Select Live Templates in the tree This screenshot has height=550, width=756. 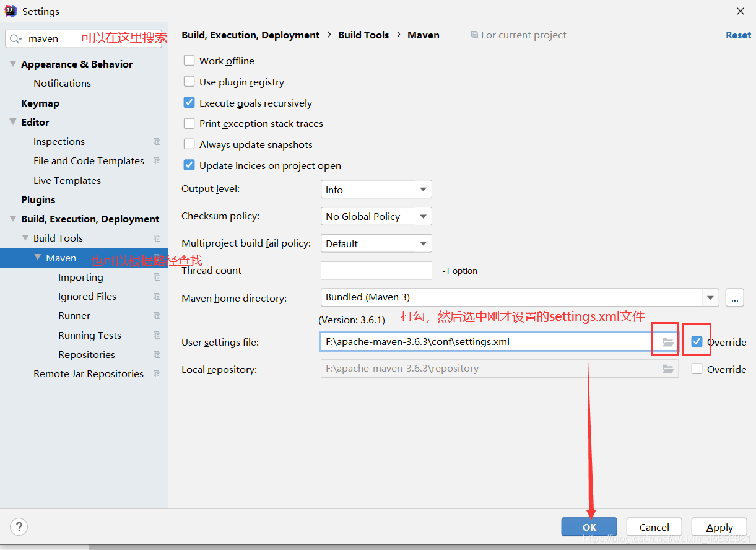(x=67, y=180)
